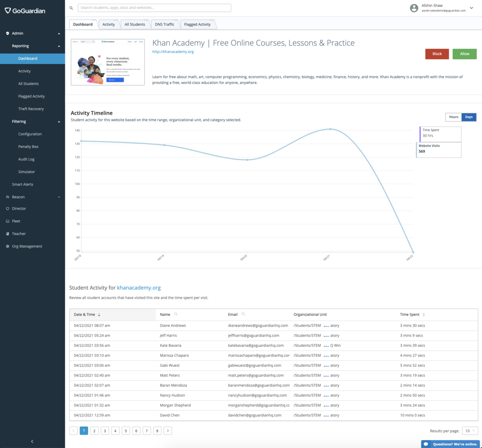This screenshot has height=448, width=482.
Task: Open Theft Recovery in the sidebar
Action: coord(31,109)
